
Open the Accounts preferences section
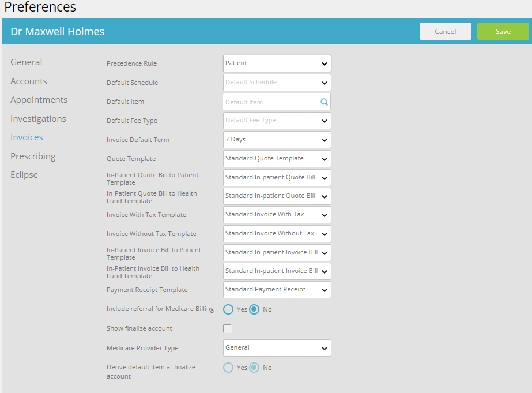(x=28, y=81)
